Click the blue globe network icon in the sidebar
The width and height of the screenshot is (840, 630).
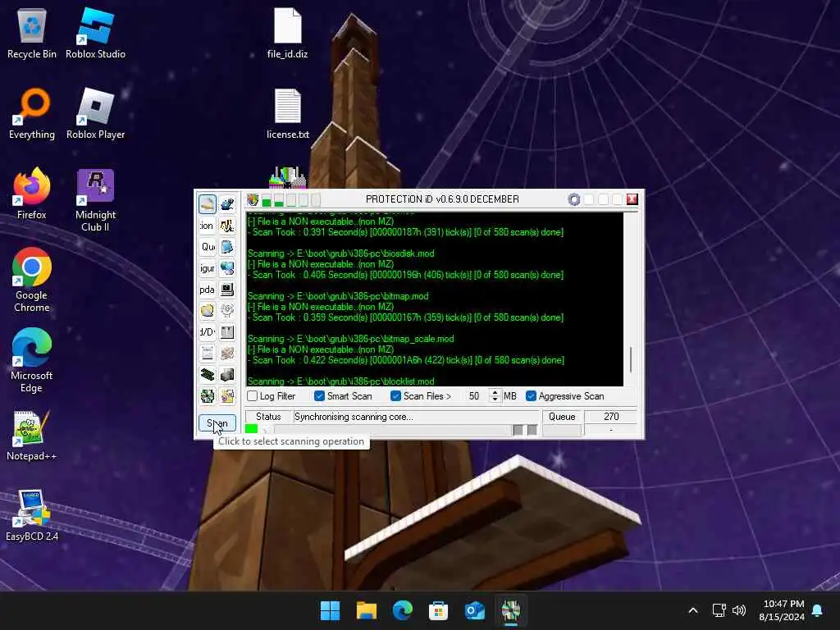point(227,268)
